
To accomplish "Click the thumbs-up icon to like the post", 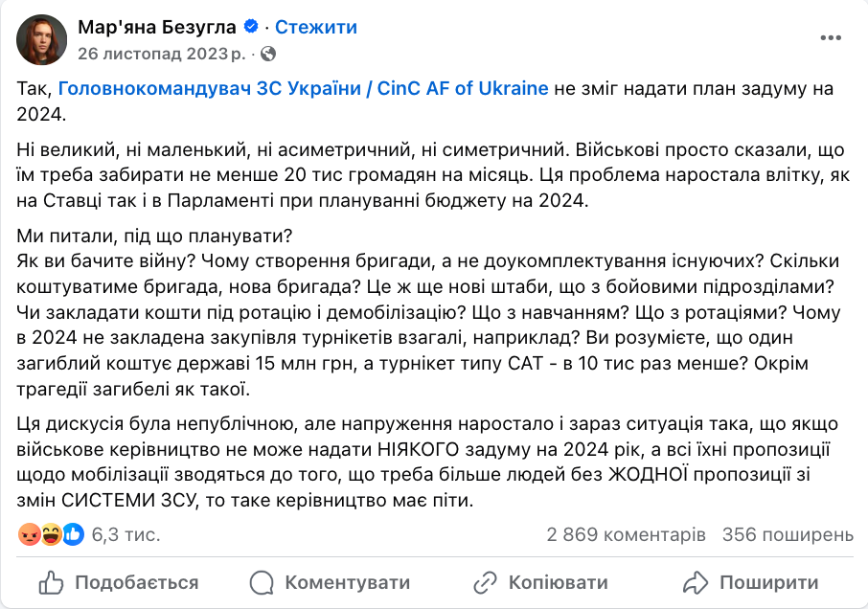I will 54,582.
